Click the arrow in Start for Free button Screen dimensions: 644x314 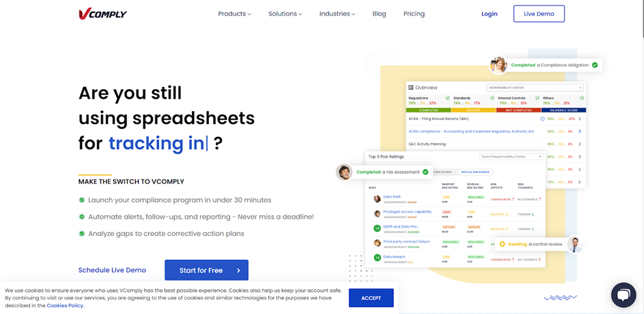tap(238, 270)
